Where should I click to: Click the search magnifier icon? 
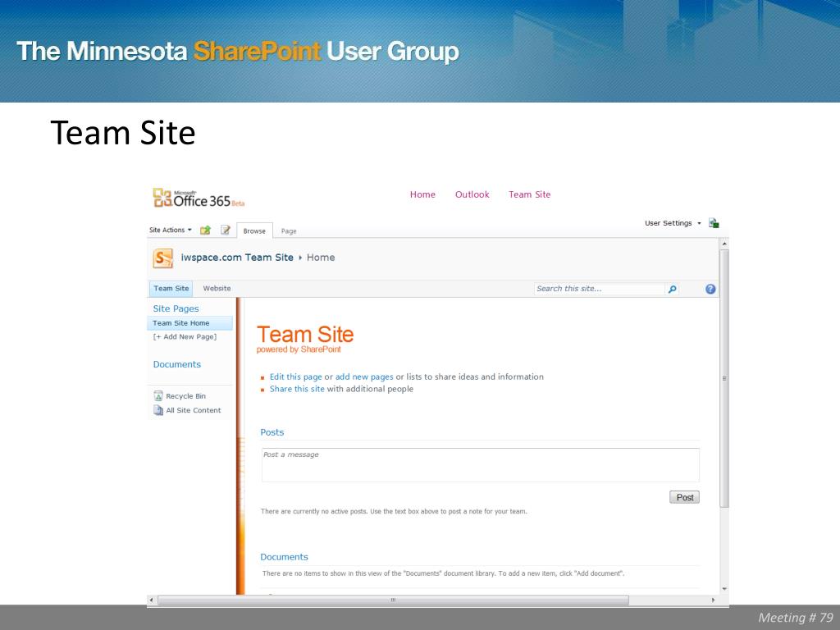tap(672, 290)
